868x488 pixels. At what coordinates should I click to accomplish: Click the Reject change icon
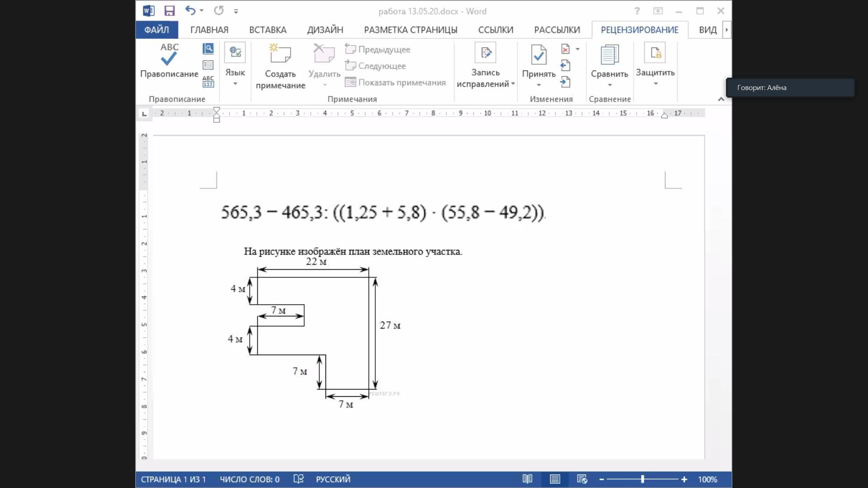pyautogui.click(x=566, y=49)
